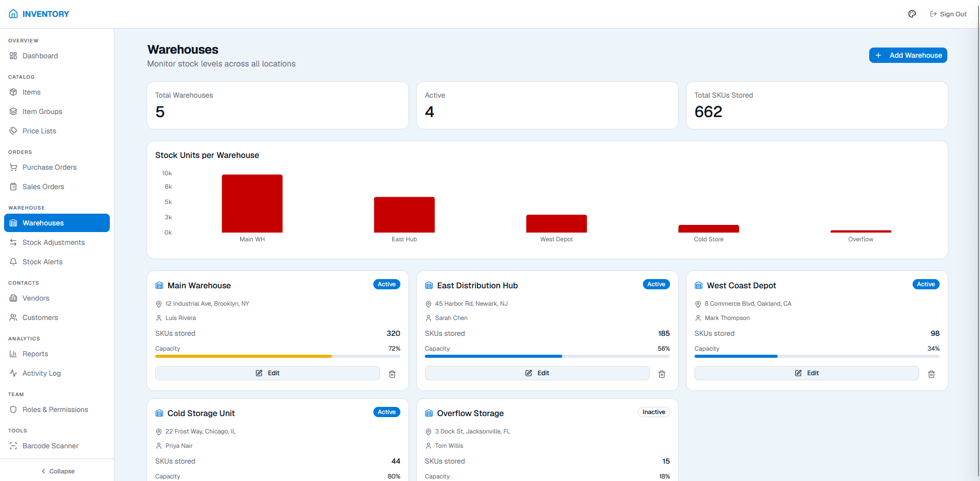
Task: Click the Barcode Scanner icon
Action: click(x=13, y=446)
